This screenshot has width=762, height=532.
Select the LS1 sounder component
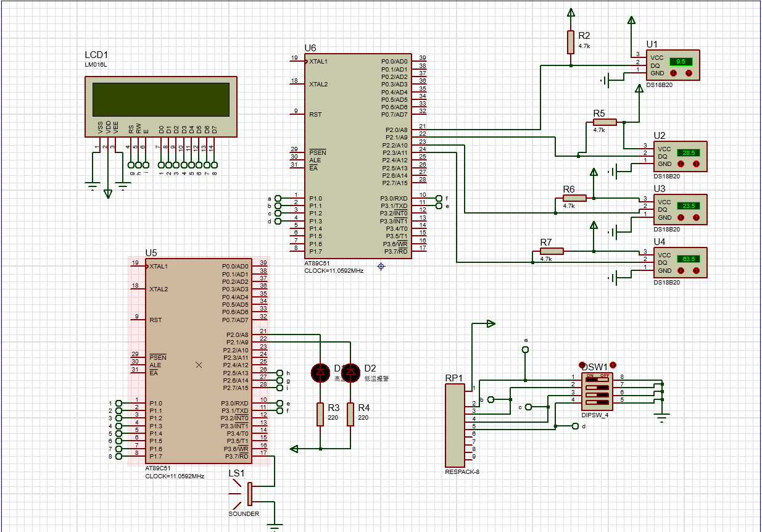249,493
